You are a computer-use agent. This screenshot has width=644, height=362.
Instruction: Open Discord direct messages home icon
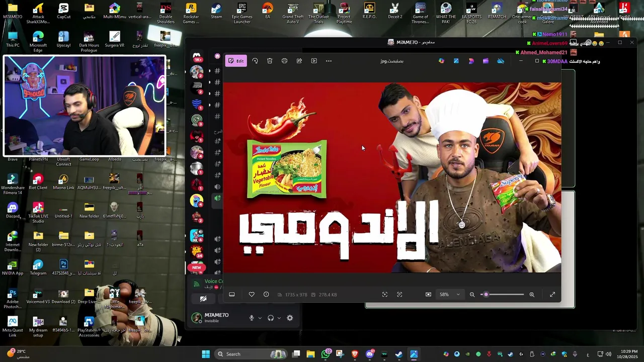(x=197, y=57)
